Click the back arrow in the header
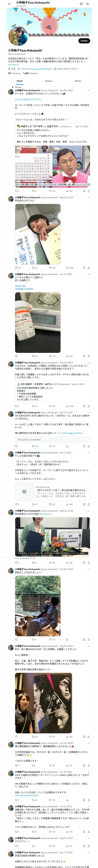Screen dimensions: 98x868 [9, 4]
